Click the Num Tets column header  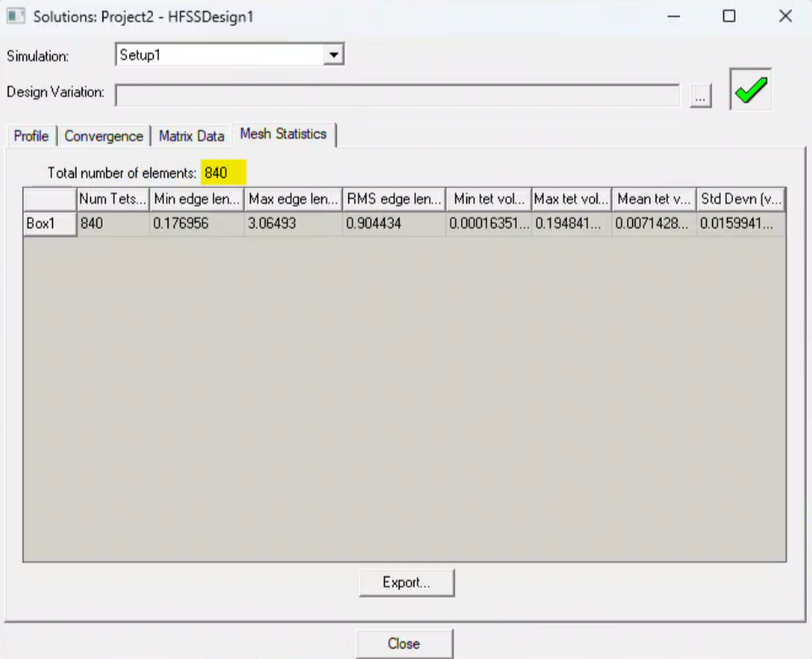point(113,200)
